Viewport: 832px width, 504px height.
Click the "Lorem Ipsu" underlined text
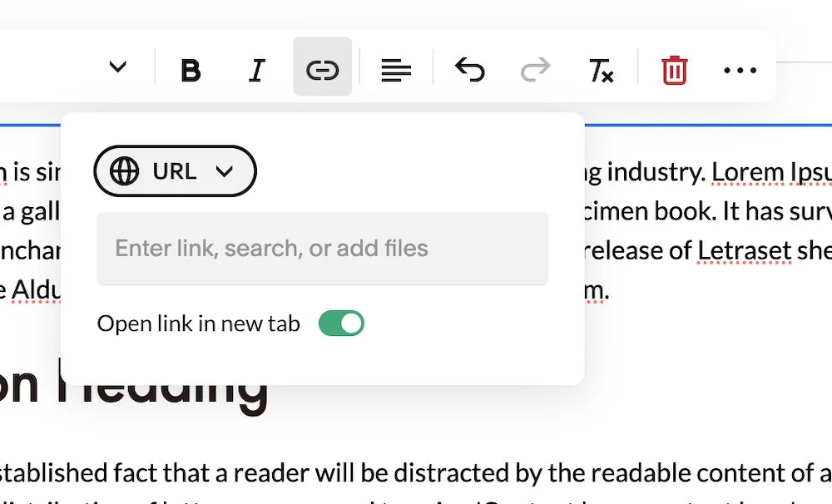(771, 172)
